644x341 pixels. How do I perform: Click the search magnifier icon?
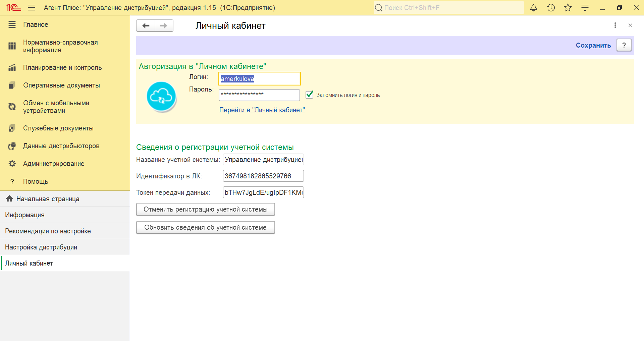[379, 8]
